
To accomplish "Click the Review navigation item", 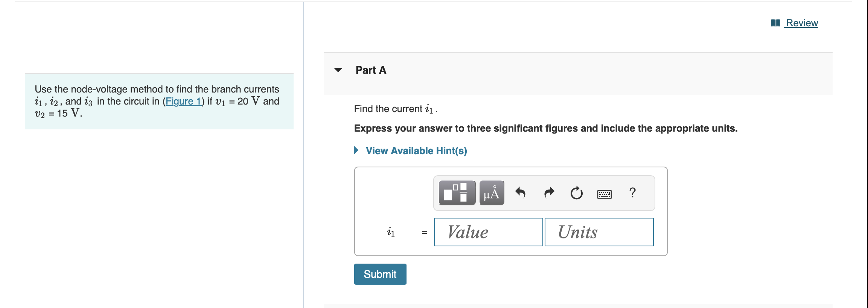I will click(802, 23).
